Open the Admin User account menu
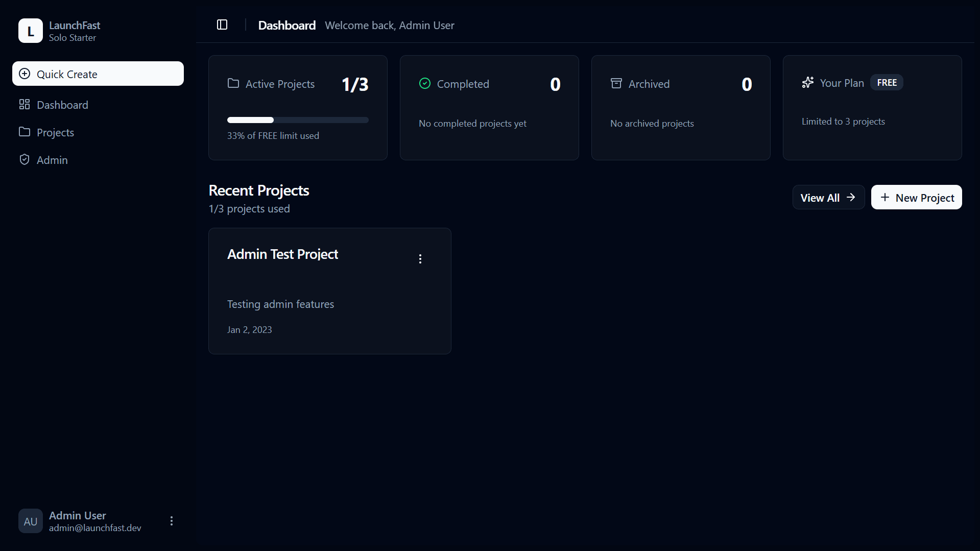The width and height of the screenshot is (980, 551). [171, 521]
